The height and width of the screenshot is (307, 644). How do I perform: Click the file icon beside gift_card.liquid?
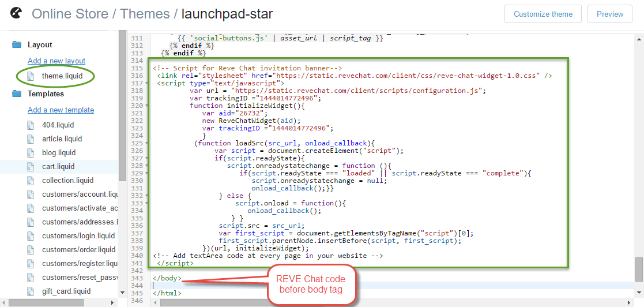point(31,291)
